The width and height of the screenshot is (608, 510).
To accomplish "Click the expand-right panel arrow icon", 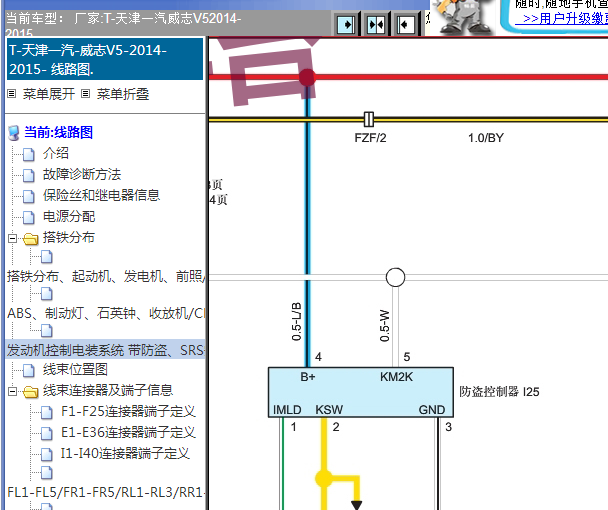I will pos(346,24).
